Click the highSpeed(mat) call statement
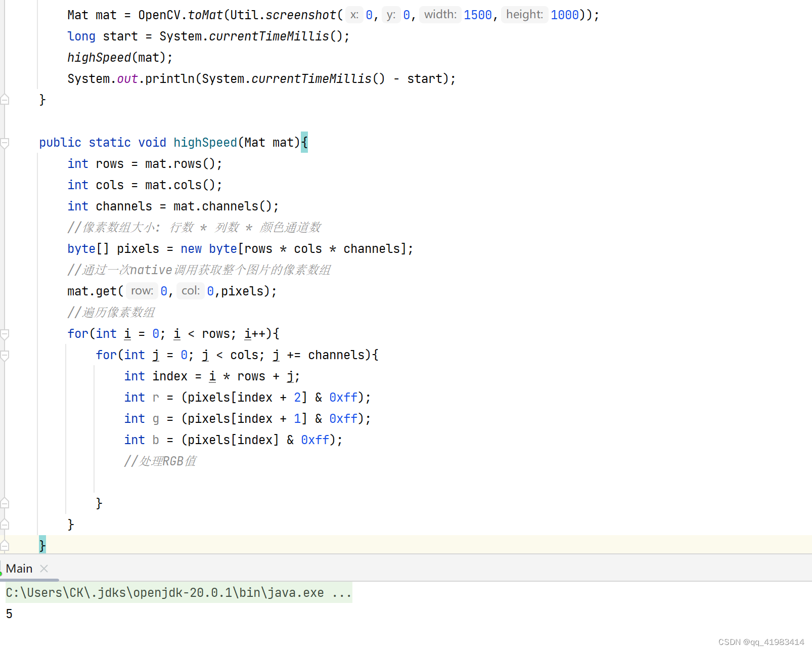Screen dimensions: 812x651 point(120,58)
